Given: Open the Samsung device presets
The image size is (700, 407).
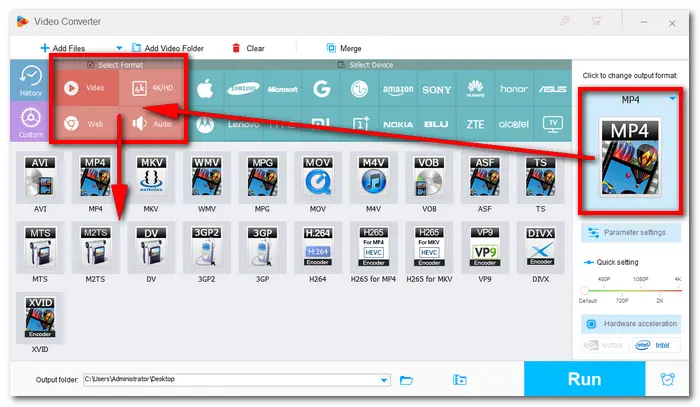Looking at the screenshot, I should (243, 89).
